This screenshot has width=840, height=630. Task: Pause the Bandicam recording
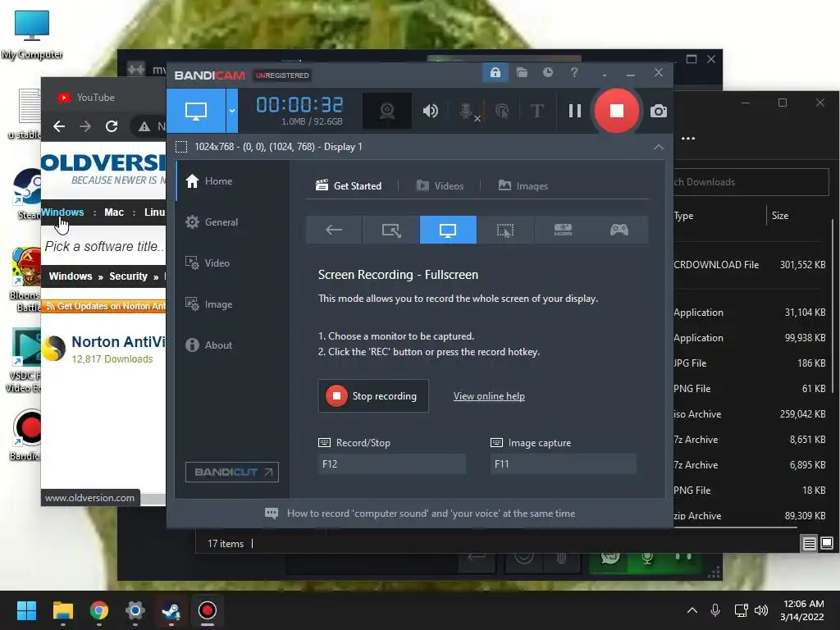(575, 111)
